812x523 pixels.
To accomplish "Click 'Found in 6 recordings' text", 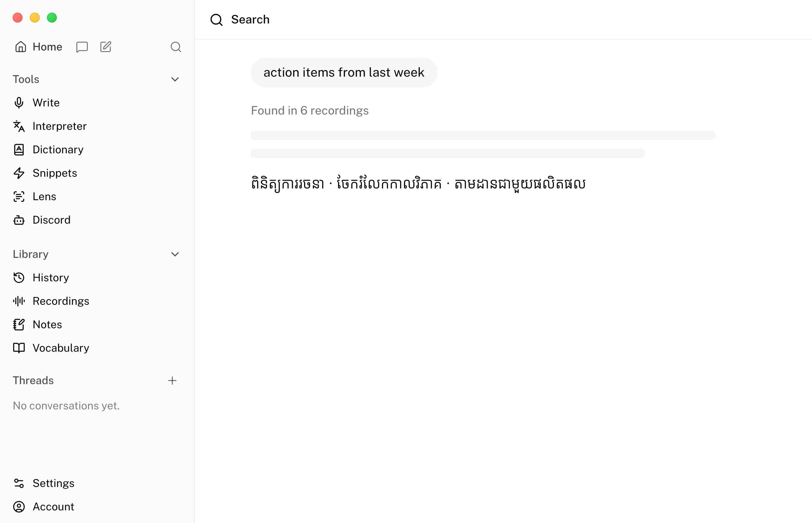I will (x=310, y=111).
